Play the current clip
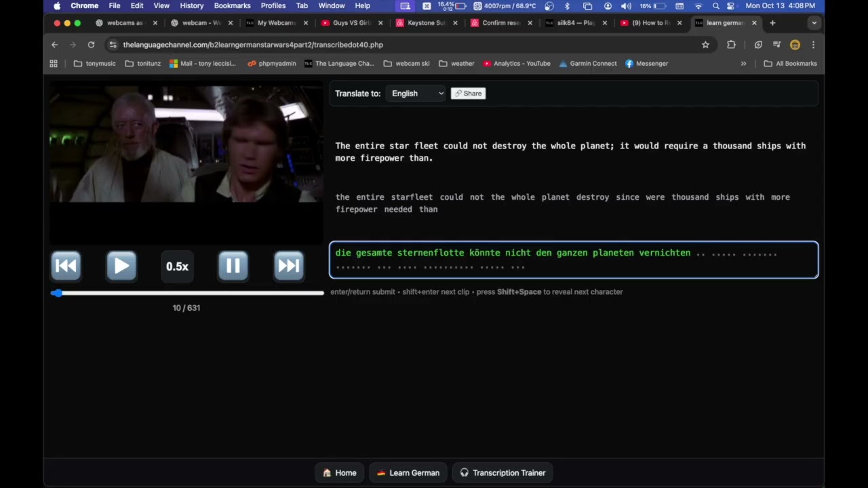The width and height of the screenshot is (868, 488). tap(121, 266)
